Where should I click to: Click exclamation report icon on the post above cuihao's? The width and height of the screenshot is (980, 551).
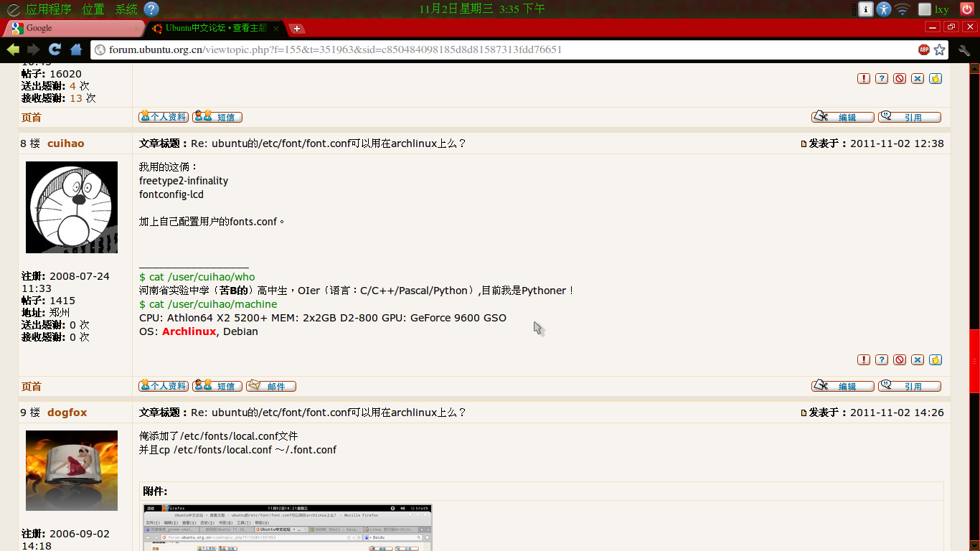coord(864,79)
